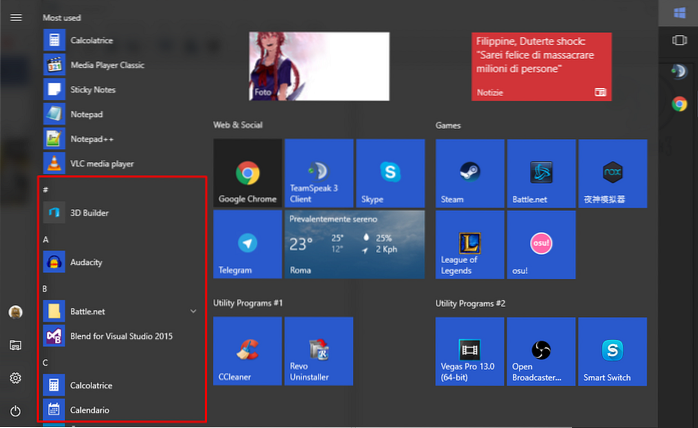Viewport: 698px width, 428px height.
Task: Expand the Battle.net folder chevron
Action: 193,312
